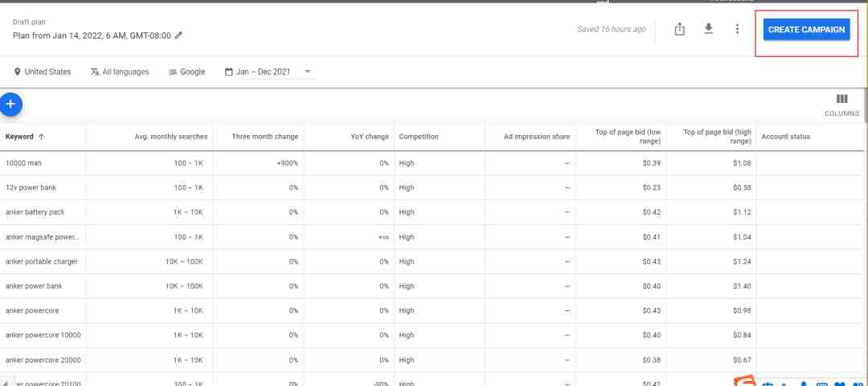This screenshot has width=868, height=386.
Task: Click the location pin icon
Action: 17,72
